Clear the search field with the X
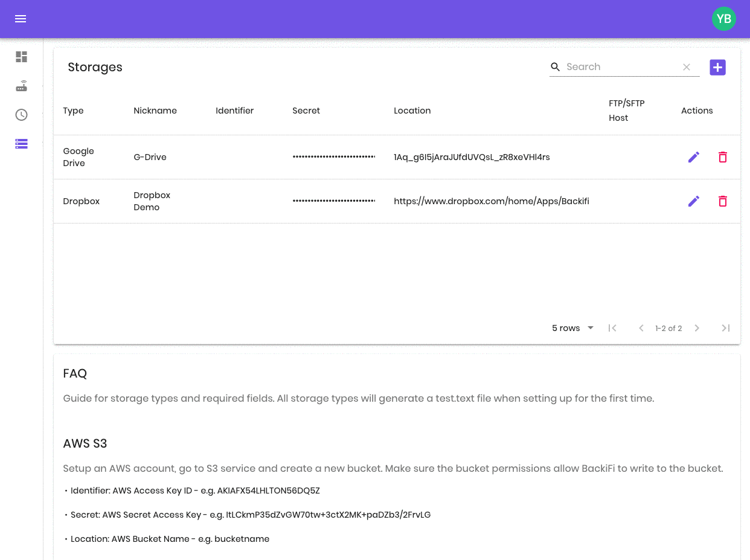The image size is (750, 560). coord(687,67)
